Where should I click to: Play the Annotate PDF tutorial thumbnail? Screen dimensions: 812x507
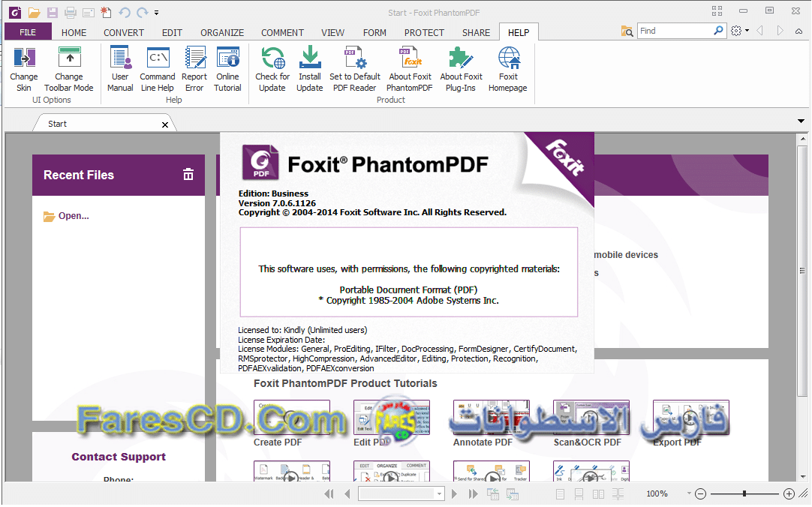tap(492, 418)
